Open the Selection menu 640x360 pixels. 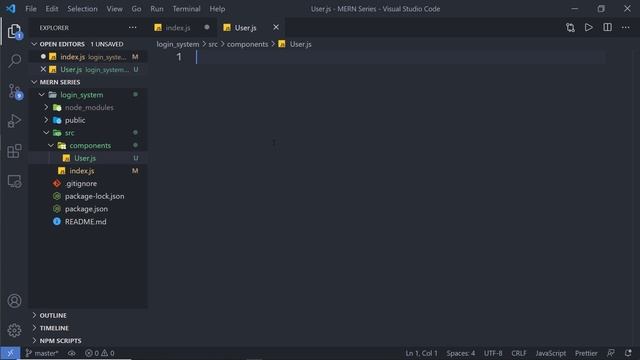click(82, 9)
